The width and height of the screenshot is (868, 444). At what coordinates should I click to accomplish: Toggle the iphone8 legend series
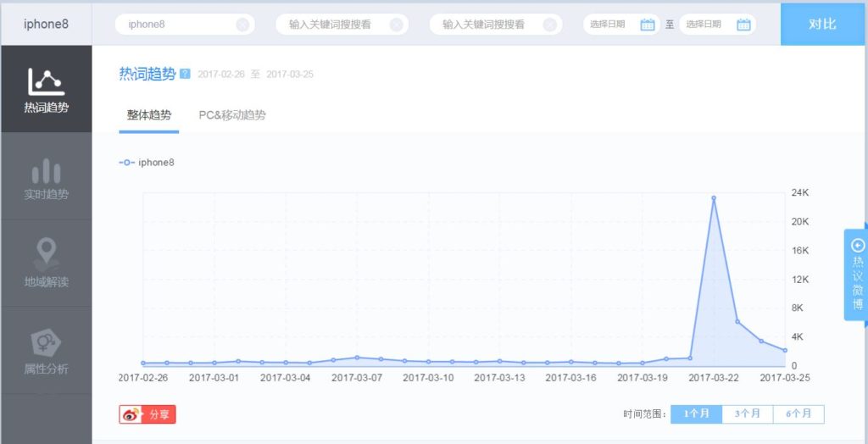click(x=147, y=163)
